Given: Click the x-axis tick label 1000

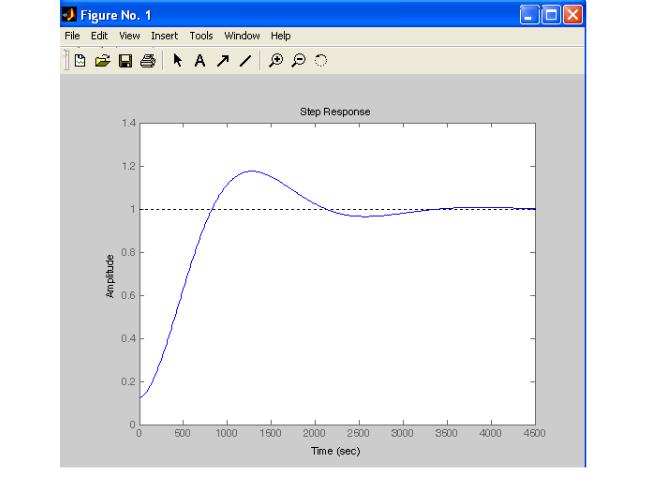Looking at the screenshot, I should coord(226,433).
